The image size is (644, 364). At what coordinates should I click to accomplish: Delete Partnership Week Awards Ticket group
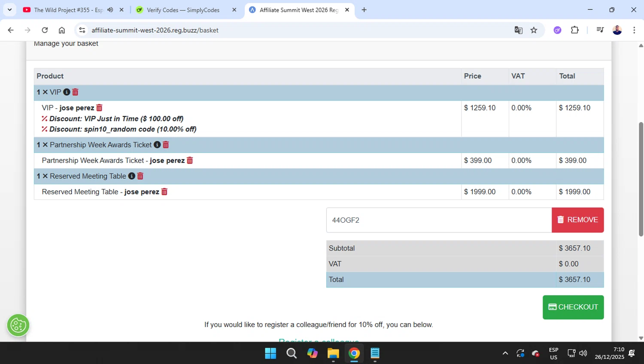(x=166, y=145)
